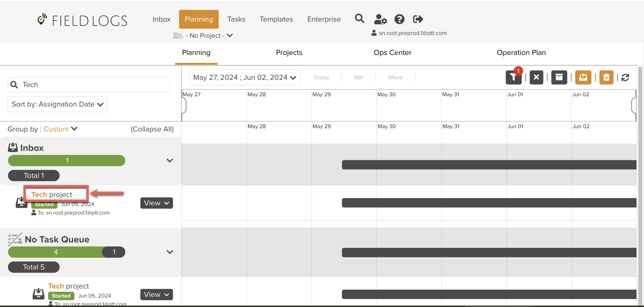This screenshot has width=644, height=307.
Task: Open the date range dropdown
Action: tap(244, 77)
